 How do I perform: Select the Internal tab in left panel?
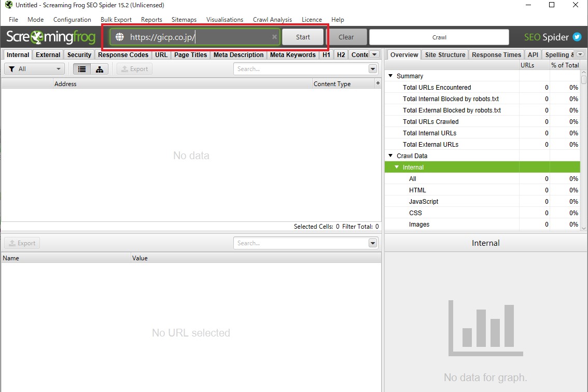18,55
